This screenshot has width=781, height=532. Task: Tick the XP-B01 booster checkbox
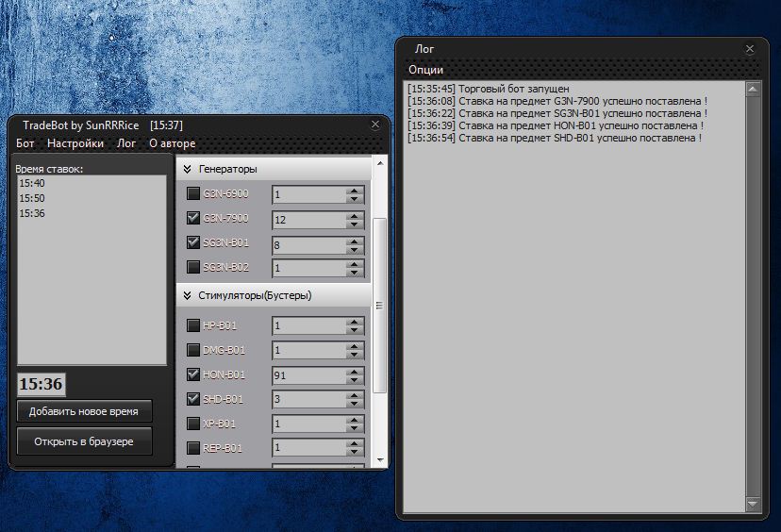[x=193, y=424]
